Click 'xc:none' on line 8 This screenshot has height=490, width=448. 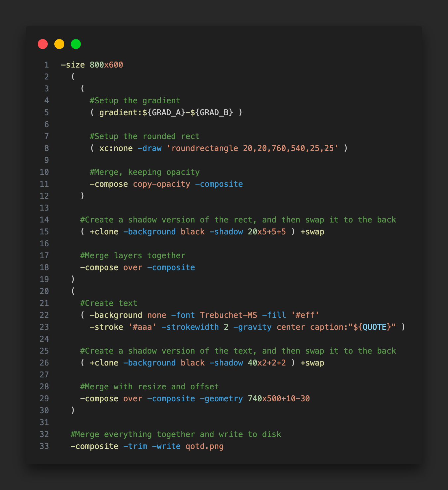coord(116,148)
